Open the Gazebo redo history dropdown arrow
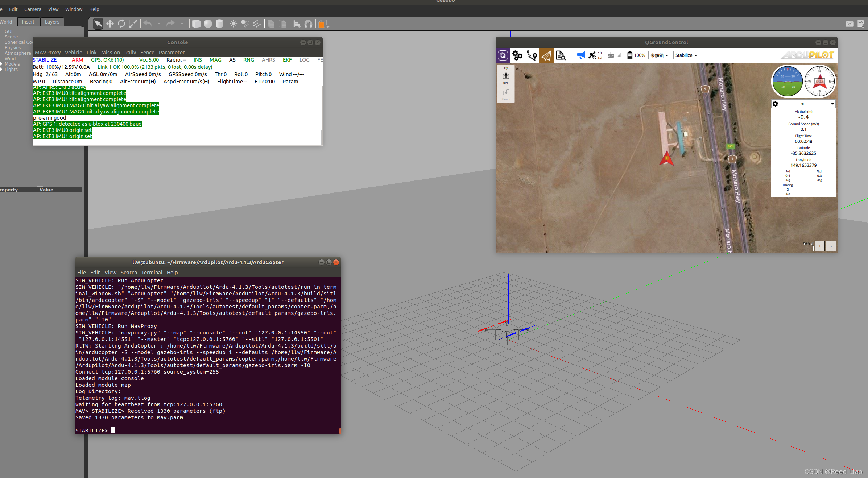 [182, 24]
